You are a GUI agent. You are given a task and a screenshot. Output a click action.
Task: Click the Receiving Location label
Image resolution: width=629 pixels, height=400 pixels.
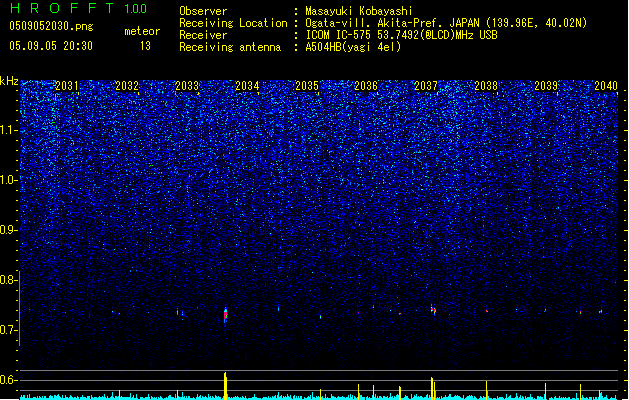click(x=233, y=23)
